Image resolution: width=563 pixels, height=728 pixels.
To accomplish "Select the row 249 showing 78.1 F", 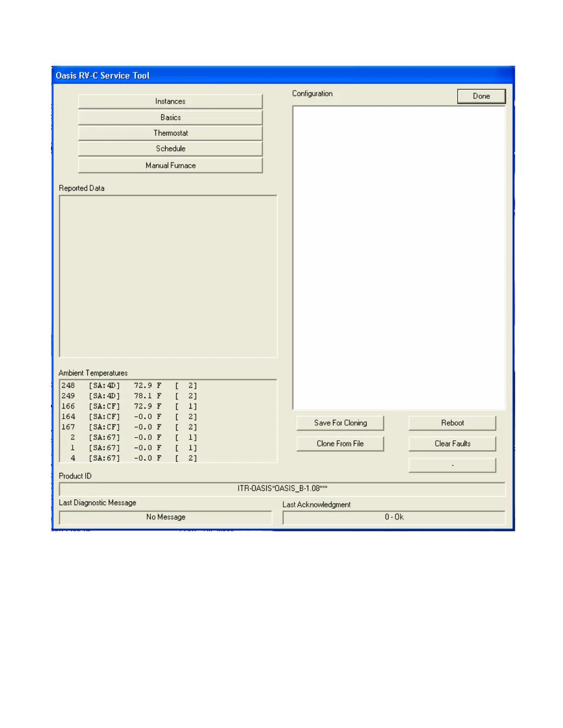I will pos(130,396).
